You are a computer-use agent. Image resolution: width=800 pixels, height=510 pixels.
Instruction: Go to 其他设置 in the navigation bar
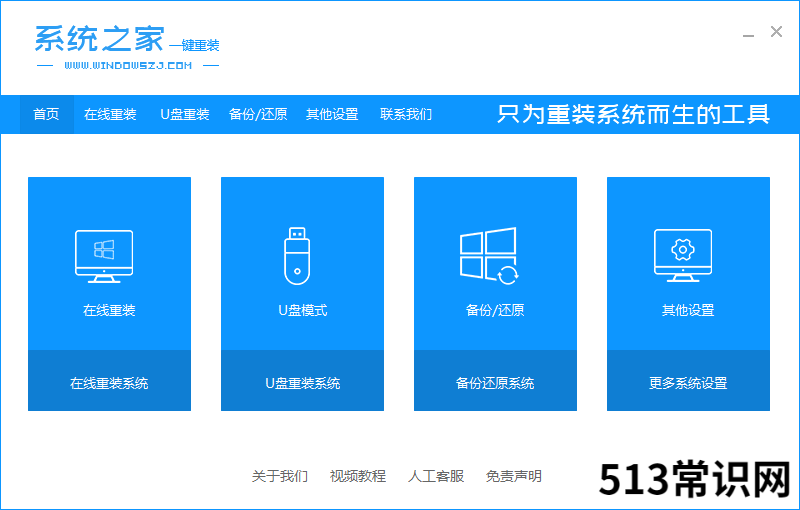pyautogui.click(x=332, y=114)
